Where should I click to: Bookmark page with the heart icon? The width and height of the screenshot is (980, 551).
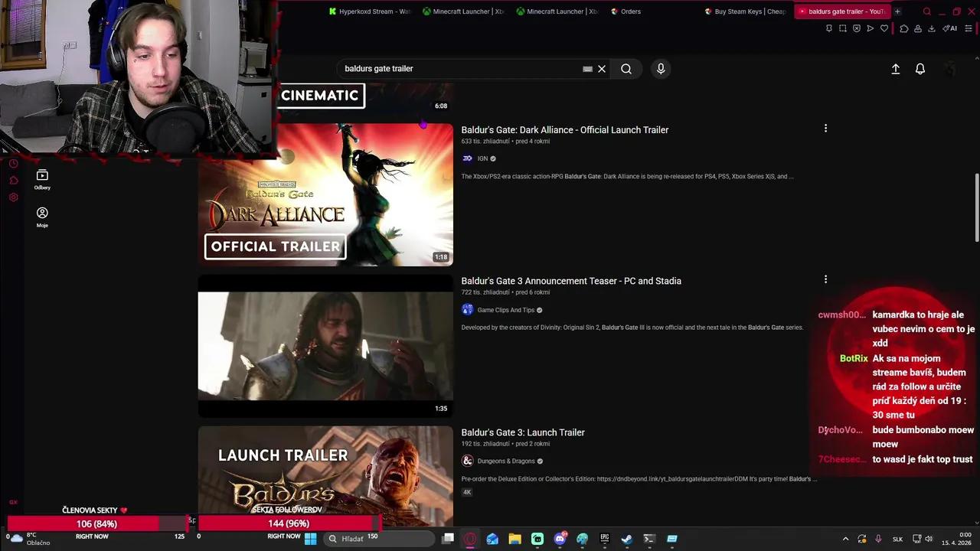click(884, 28)
